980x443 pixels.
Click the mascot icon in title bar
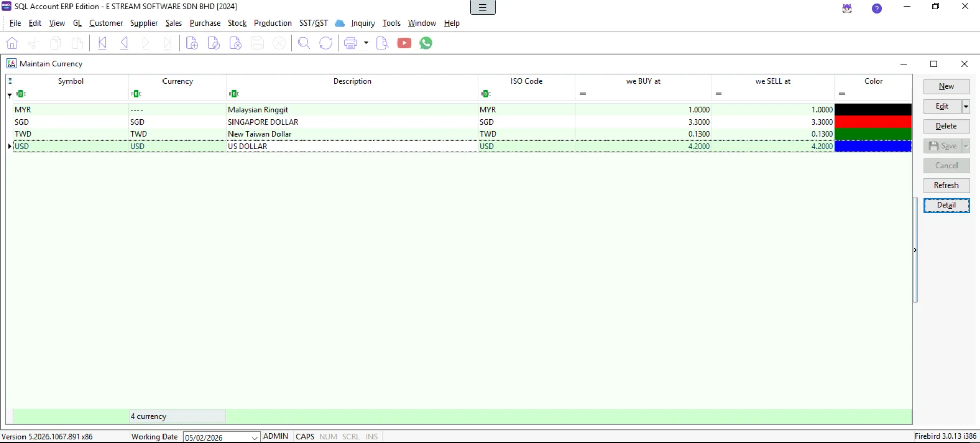point(847,8)
